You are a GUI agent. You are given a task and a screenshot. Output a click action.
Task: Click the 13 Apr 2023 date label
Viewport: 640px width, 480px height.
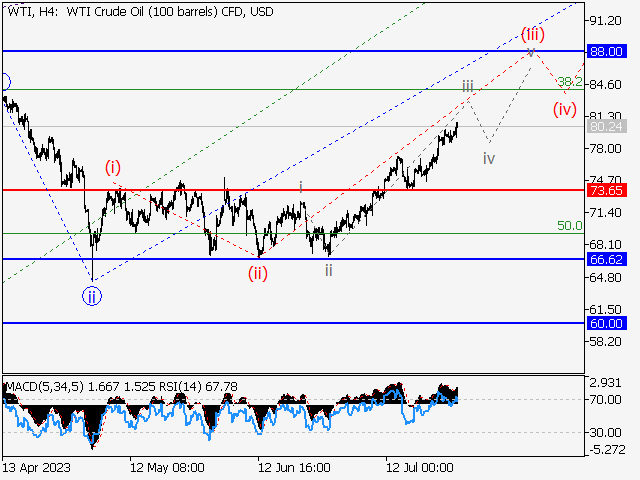pyautogui.click(x=36, y=467)
